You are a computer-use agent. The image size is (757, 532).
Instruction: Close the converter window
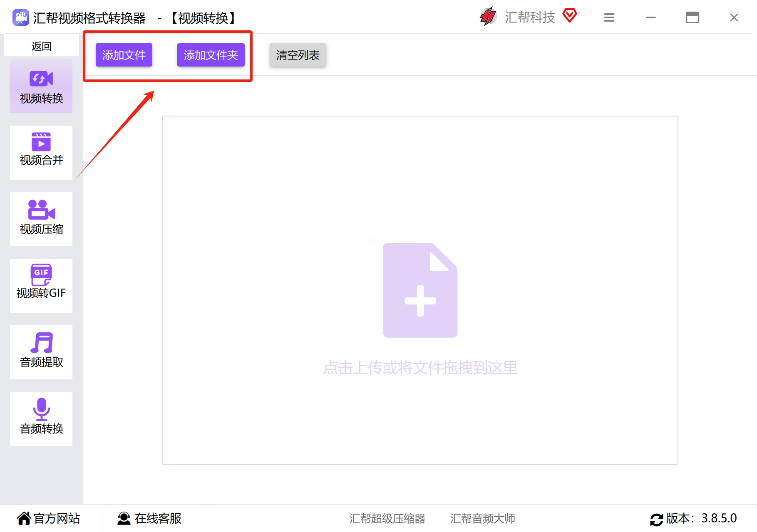pos(734,17)
